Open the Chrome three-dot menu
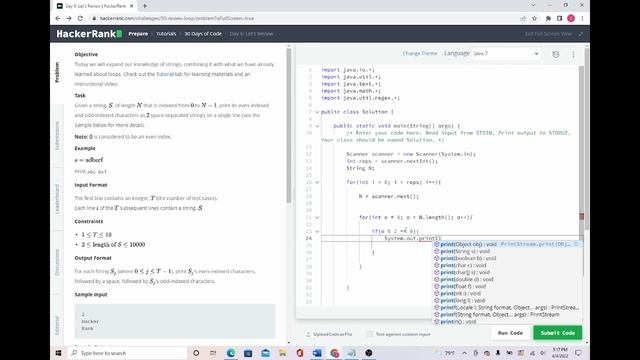Viewport: 640px width, 360px height. 582,18
